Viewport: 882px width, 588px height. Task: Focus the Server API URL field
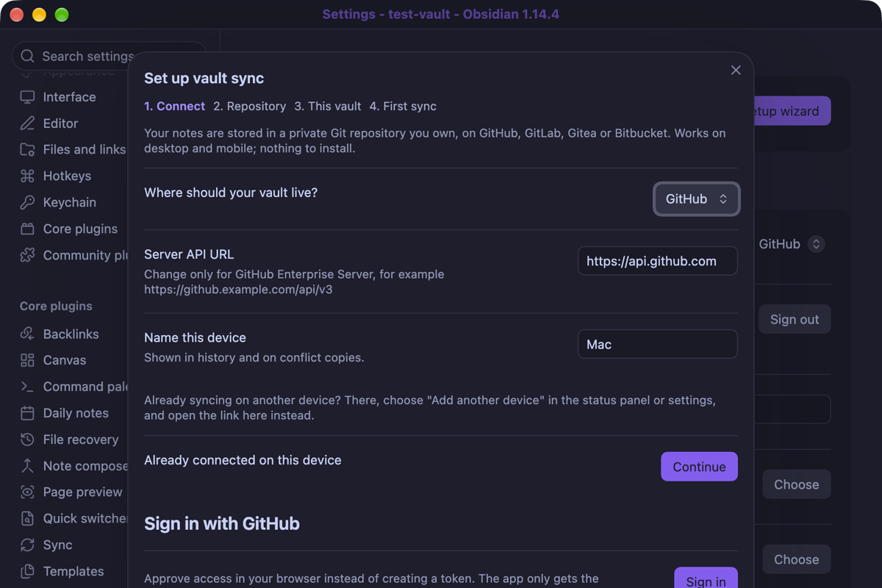tap(658, 261)
